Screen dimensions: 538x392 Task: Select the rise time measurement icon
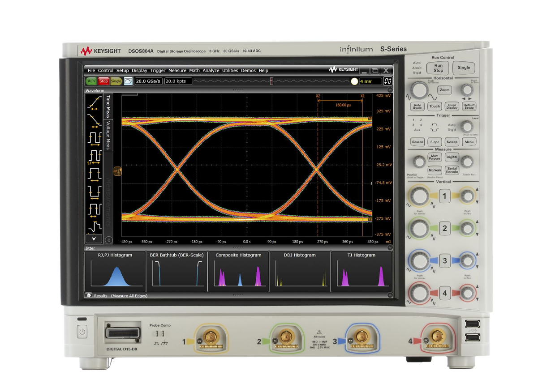[94, 103]
